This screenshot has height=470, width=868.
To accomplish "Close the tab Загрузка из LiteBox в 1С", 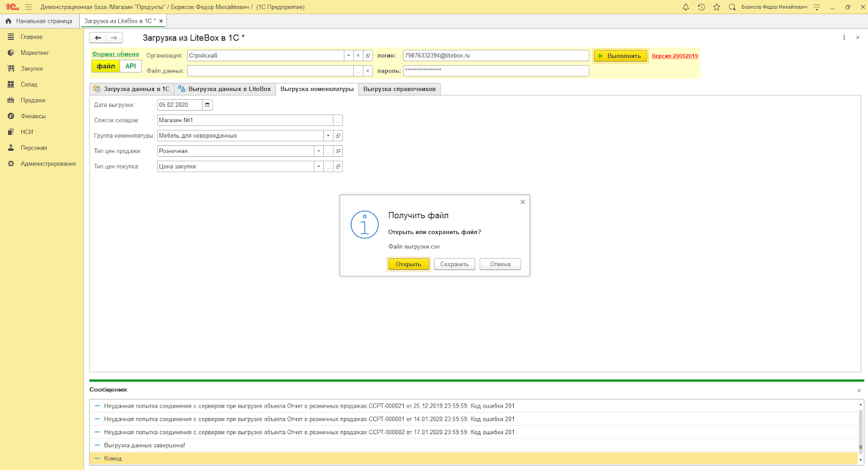I will click(161, 21).
